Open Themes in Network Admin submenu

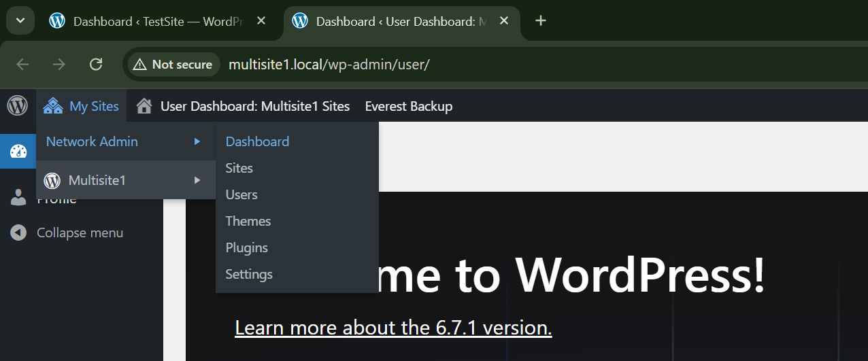click(248, 221)
